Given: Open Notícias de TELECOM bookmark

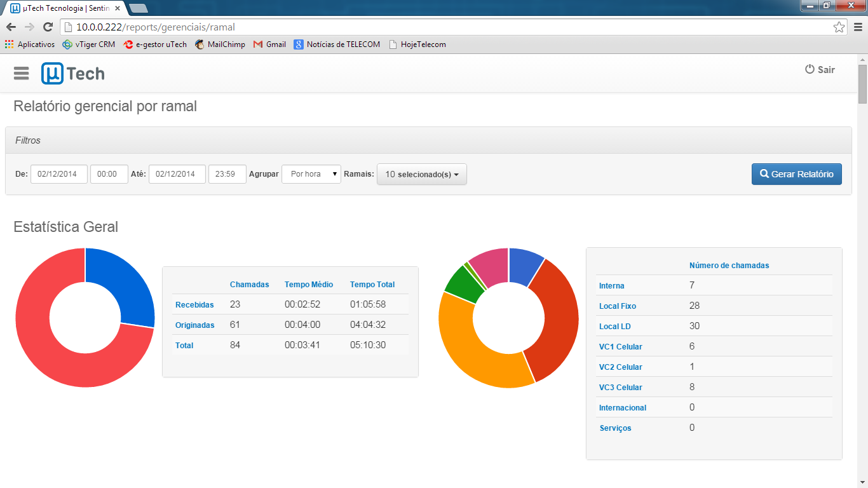Looking at the screenshot, I should click(337, 44).
